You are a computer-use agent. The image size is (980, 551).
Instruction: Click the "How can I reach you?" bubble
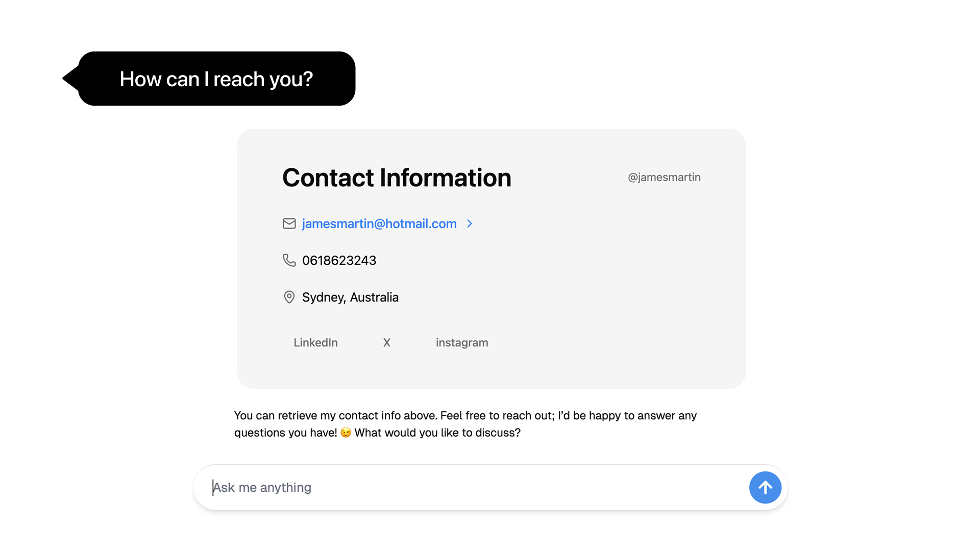pyautogui.click(x=216, y=79)
